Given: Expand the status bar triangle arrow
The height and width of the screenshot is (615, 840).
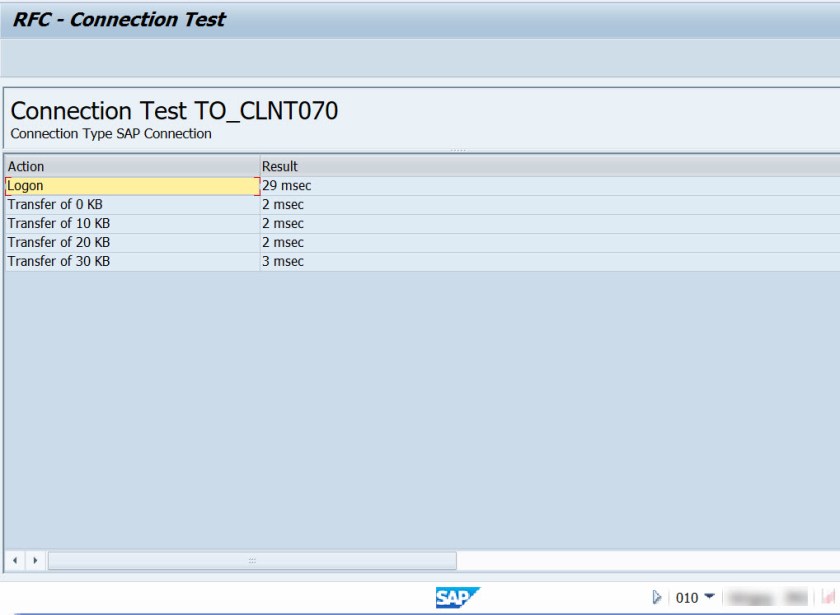Looking at the screenshot, I should point(657,598).
